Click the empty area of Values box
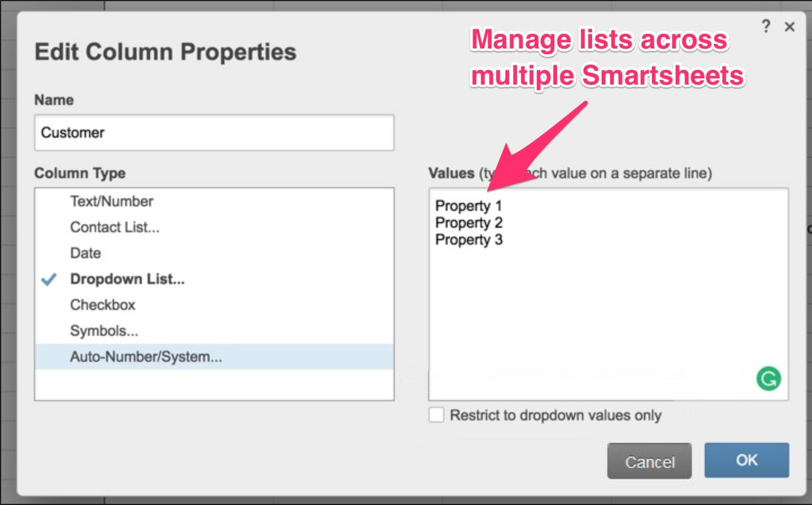812x505 pixels. [592, 316]
